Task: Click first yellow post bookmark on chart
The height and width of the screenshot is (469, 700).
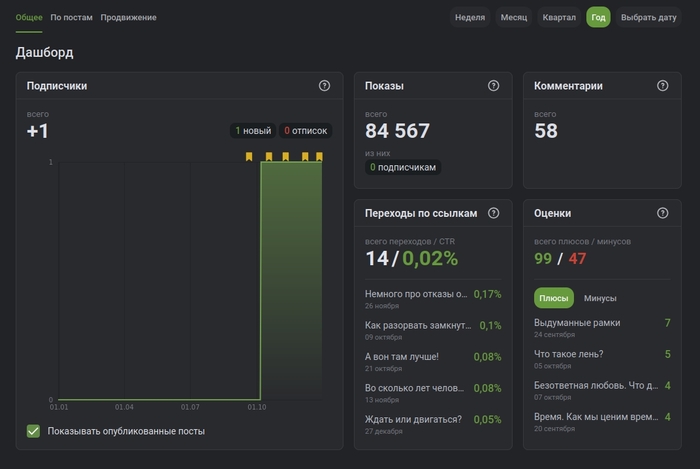Action: tap(250, 157)
